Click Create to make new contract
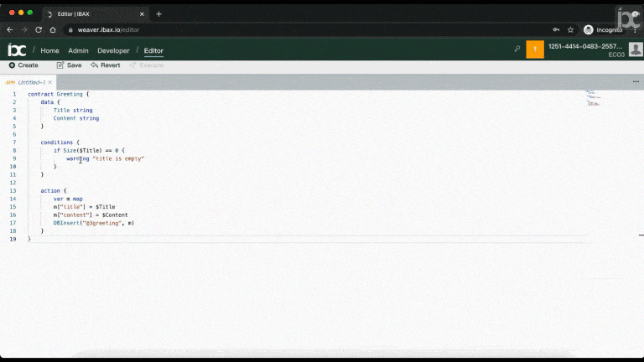Image resolution: width=644 pixels, height=362 pixels. [x=23, y=65]
